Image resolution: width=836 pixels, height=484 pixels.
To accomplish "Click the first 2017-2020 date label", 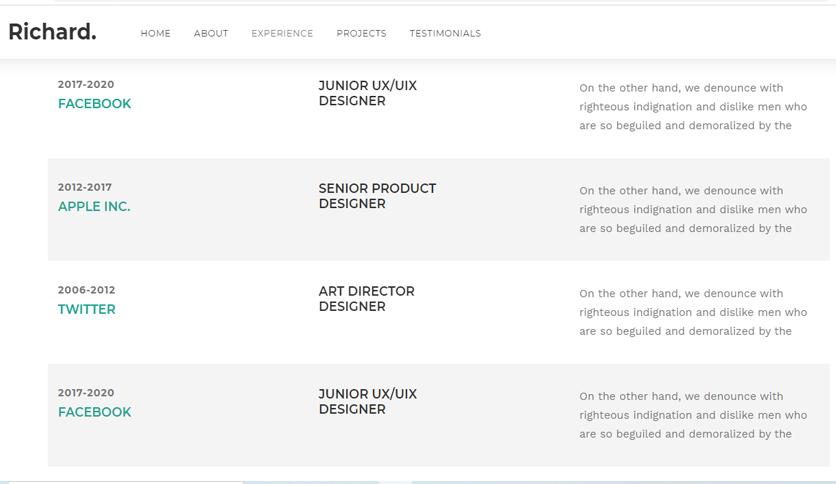I will (x=86, y=84).
